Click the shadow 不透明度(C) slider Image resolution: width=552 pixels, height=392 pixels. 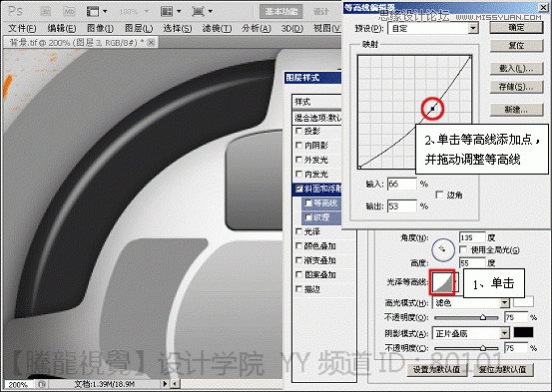(x=466, y=348)
